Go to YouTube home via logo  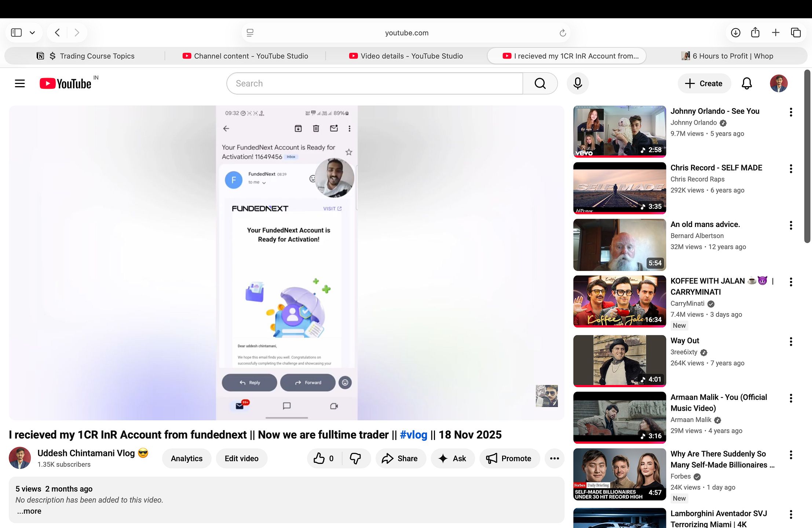tap(66, 84)
